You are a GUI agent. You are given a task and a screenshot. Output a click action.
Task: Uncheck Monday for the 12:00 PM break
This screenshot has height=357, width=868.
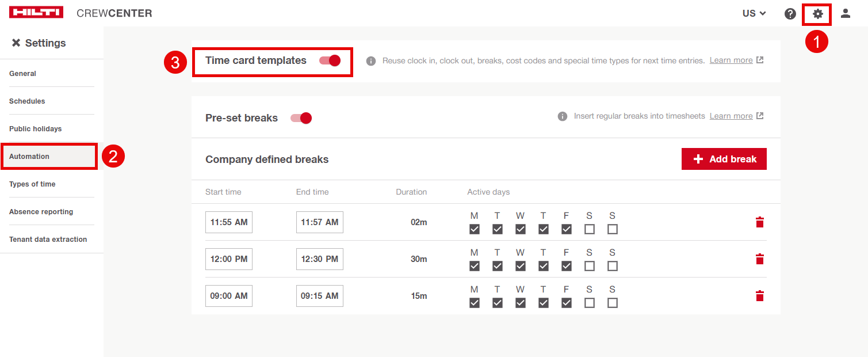(475, 266)
